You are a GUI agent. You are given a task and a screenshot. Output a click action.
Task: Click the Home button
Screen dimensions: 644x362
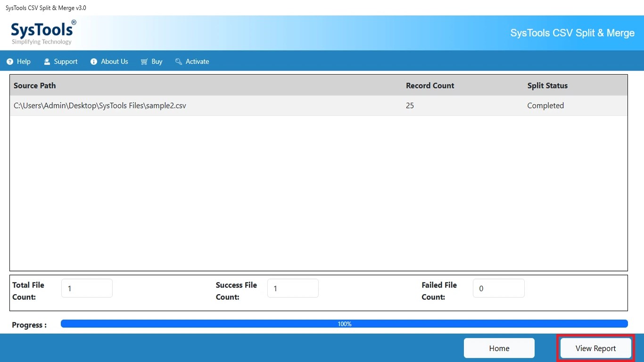(499, 348)
